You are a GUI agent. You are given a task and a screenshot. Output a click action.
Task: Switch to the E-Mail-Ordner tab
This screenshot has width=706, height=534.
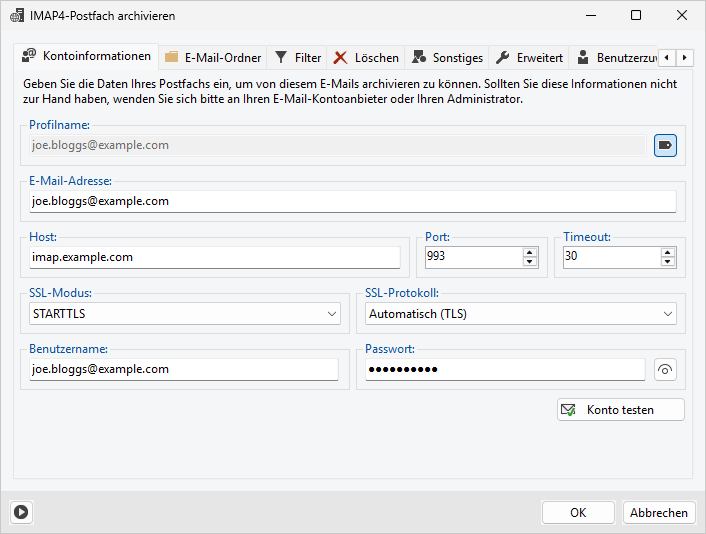[213, 58]
